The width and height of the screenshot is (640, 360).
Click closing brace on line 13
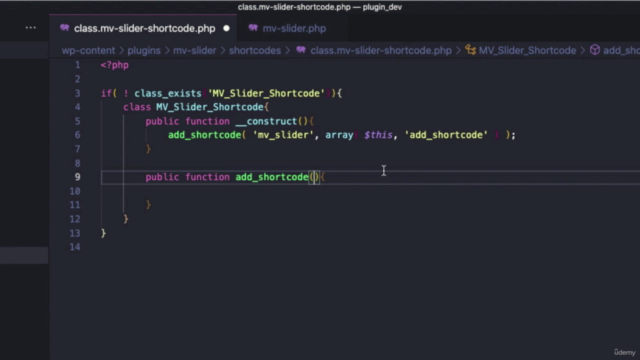[x=103, y=233]
